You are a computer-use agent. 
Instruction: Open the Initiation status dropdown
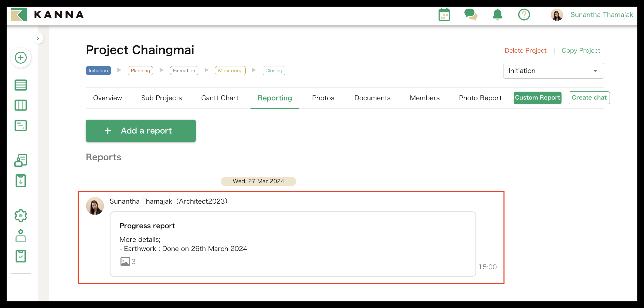[553, 71]
